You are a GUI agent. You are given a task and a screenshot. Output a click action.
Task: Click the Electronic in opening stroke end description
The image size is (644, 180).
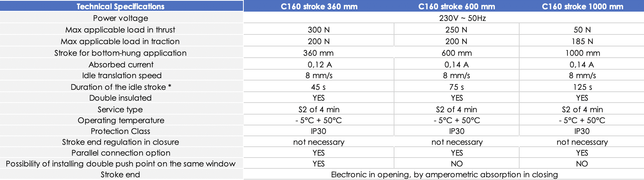click(444, 175)
